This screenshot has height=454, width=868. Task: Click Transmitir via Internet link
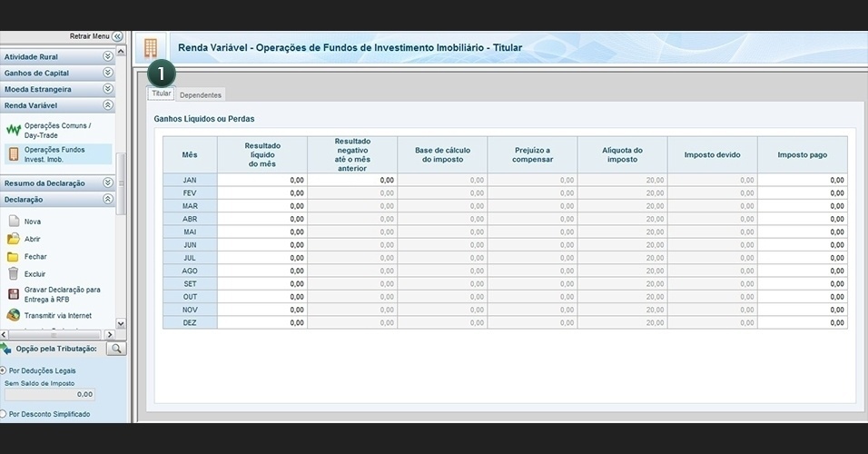coord(57,316)
